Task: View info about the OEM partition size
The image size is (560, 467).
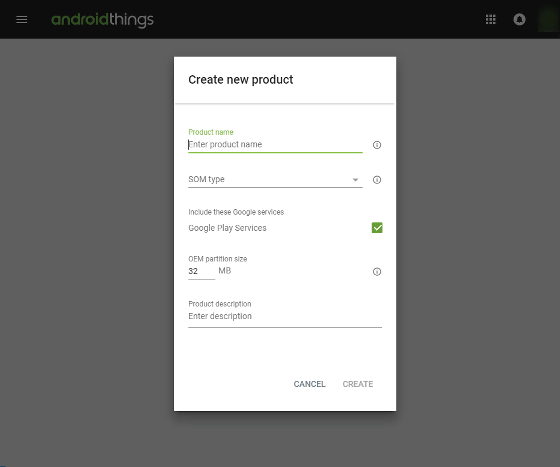Action: pyautogui.click(x=377, y=272)
